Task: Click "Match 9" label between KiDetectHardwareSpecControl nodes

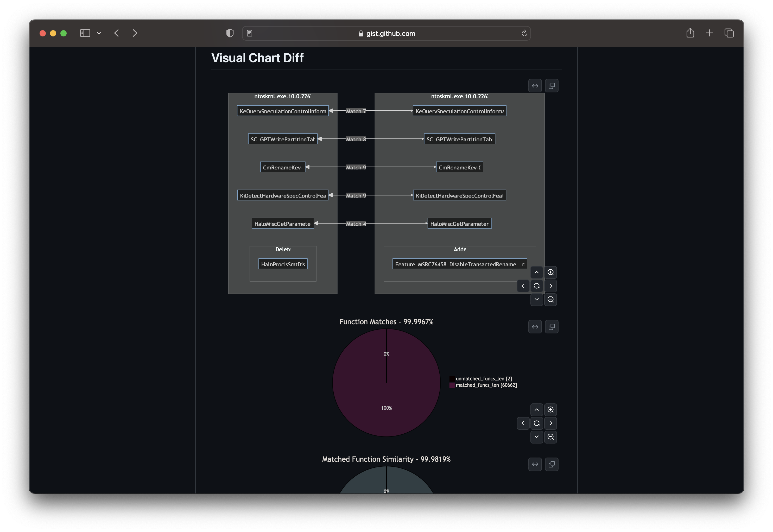Action: pos(356,195)
